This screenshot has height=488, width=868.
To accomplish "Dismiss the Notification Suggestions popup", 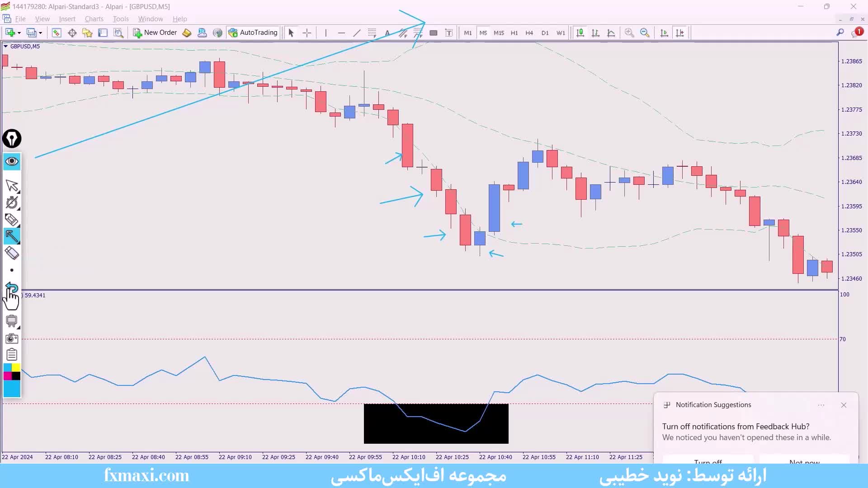I will (844, 405).
